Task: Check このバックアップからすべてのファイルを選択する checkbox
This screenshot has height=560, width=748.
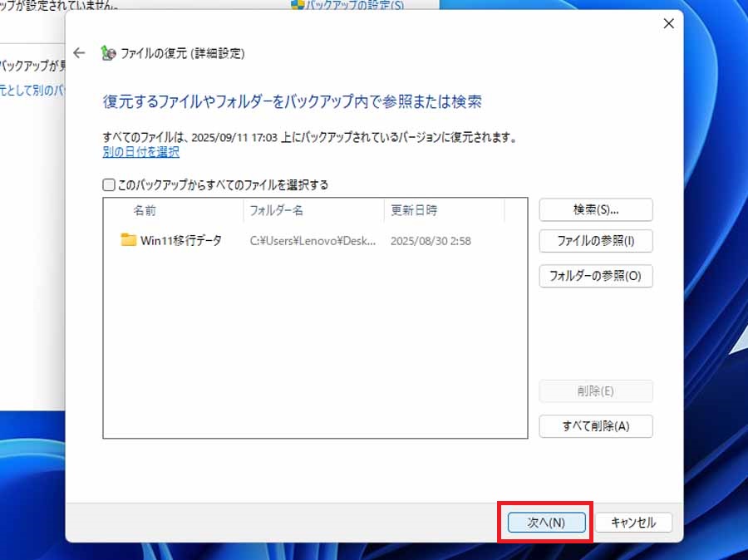Action: pyautogui.click(x=109, y=184)
